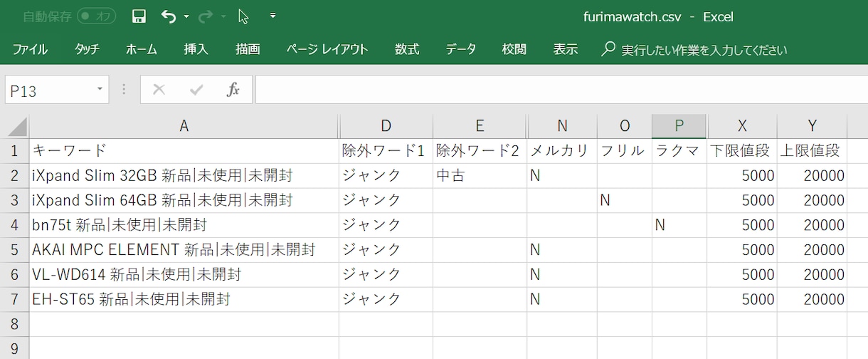Click the Select All corner triangle
Screen dimensions: 868x359
(15, 127)
